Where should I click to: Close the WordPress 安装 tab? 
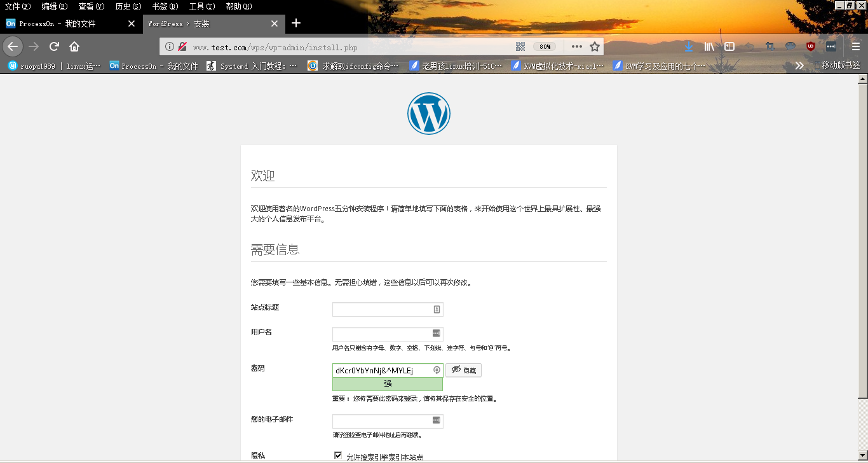pyautogui.click(x=275, y=24)
